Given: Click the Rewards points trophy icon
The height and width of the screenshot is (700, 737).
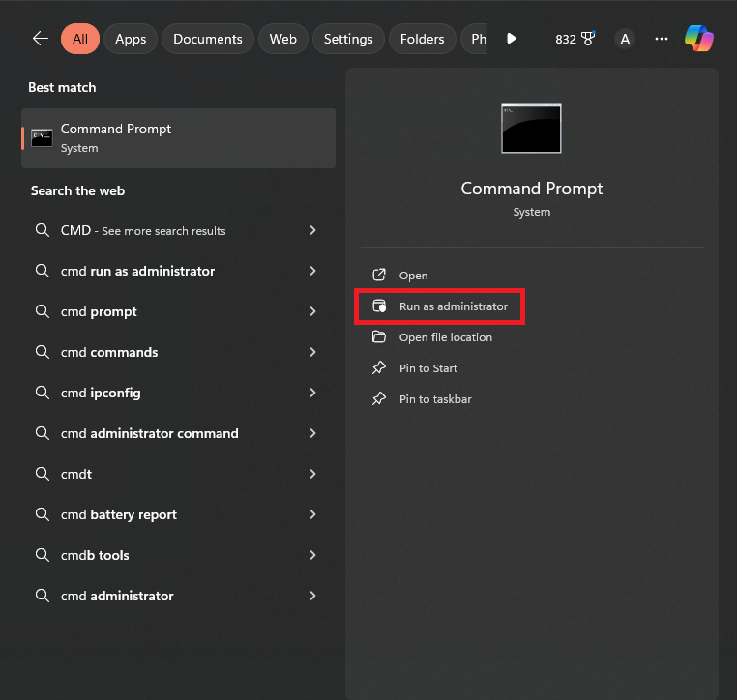Looking at the screenshot, I should point(587,39).
